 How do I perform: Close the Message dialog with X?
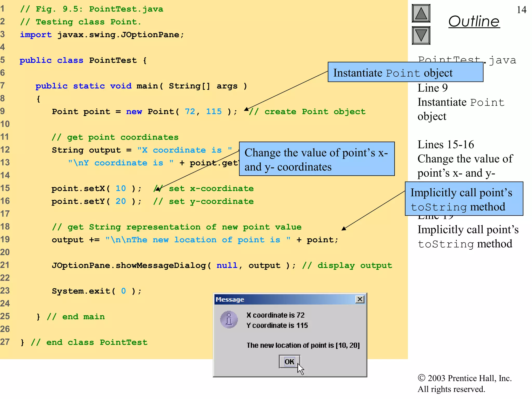coord(360,299)
